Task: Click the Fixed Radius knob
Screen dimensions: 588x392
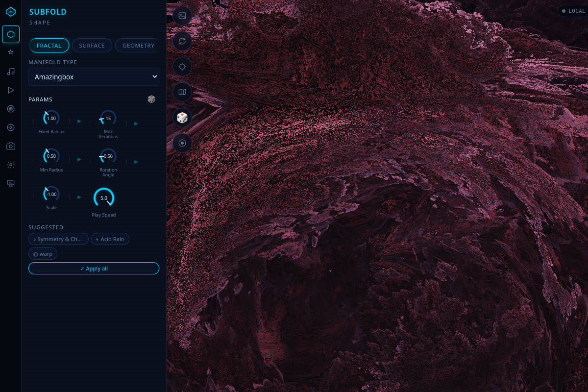Action: point(51,118)
